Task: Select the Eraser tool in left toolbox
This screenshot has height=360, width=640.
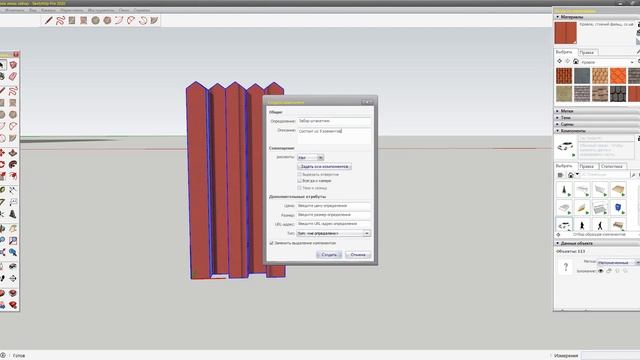Action: click(13, 77)
